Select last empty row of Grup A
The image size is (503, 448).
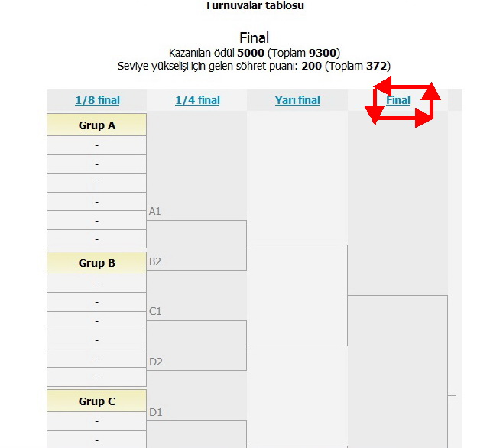[96, 239]
